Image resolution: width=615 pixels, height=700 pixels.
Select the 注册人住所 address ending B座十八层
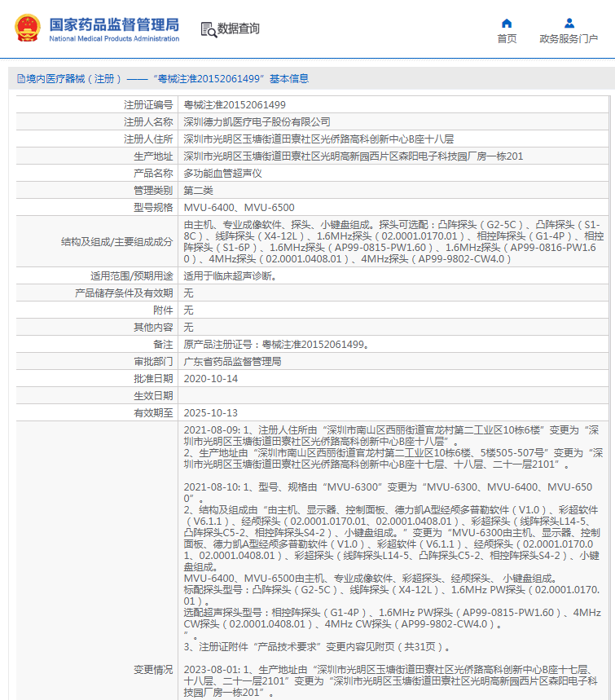pyautogui.click(x=318, y=139)
